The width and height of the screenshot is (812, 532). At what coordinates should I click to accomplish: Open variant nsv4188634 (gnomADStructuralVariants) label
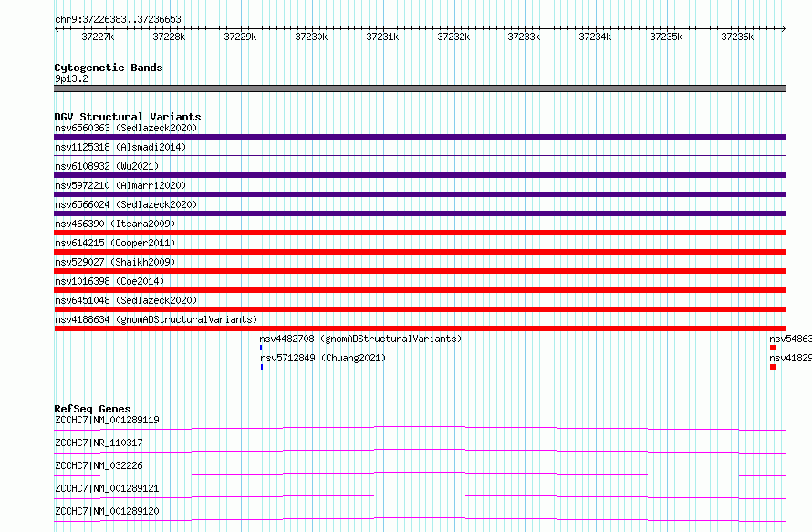click(156, 319)
